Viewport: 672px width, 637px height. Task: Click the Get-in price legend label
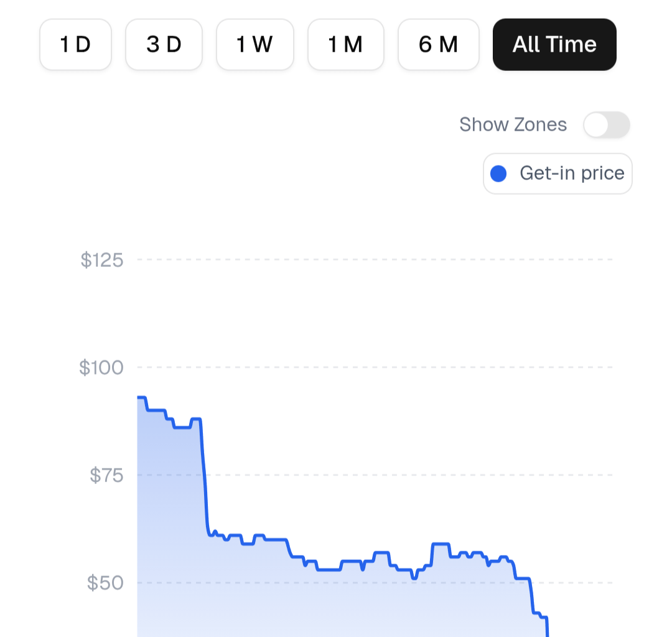point(574,174)
